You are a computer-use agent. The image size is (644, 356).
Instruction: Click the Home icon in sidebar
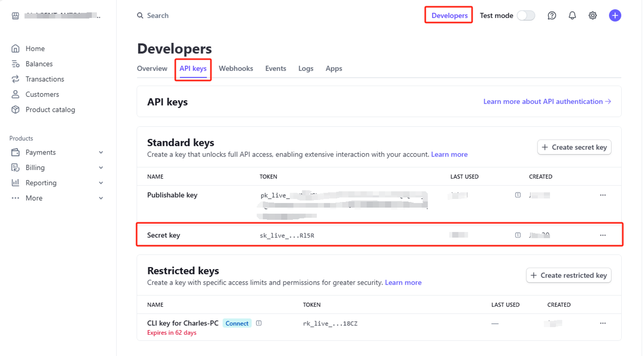(15, 49)
